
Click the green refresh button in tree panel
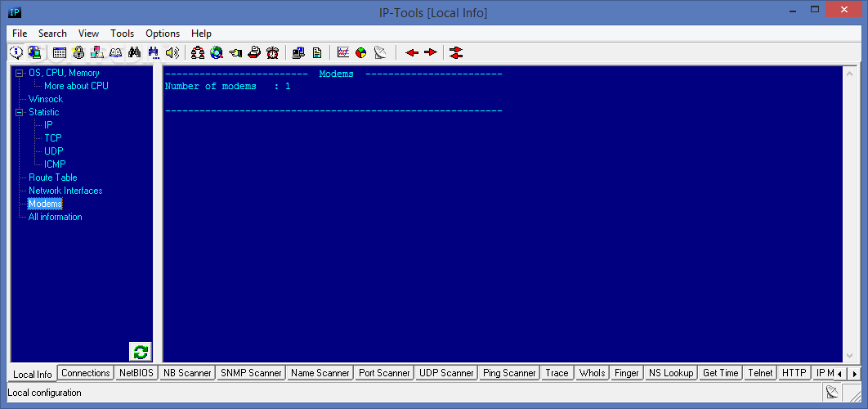tap(141, 352)
